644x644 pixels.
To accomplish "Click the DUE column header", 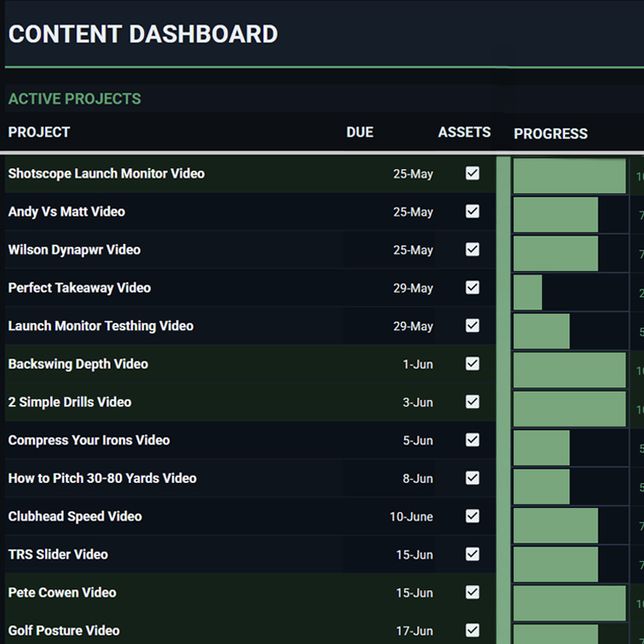I will click(360, 132).
